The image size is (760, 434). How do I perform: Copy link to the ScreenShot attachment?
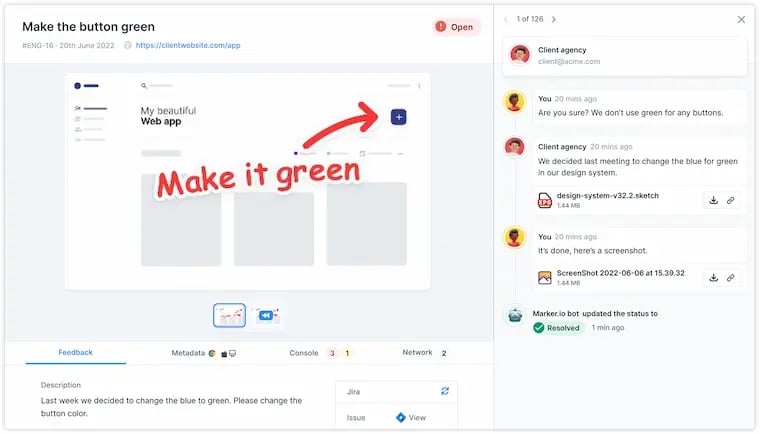point(730,277)
